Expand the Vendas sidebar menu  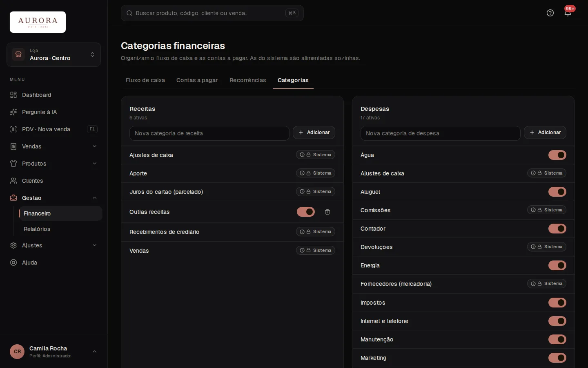53,146
